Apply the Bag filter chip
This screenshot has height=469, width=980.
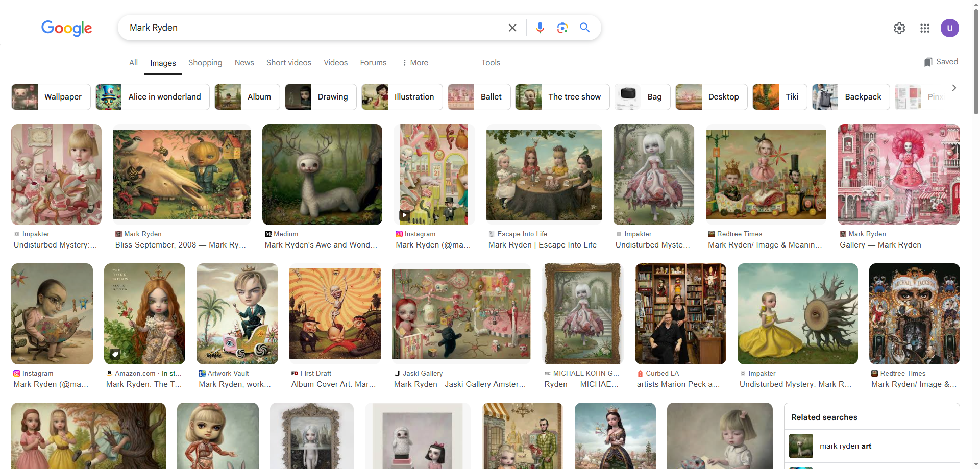click(643, 97)
